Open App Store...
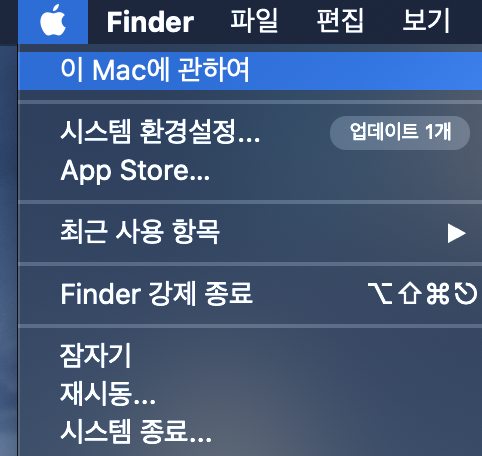 coord(250,171)
